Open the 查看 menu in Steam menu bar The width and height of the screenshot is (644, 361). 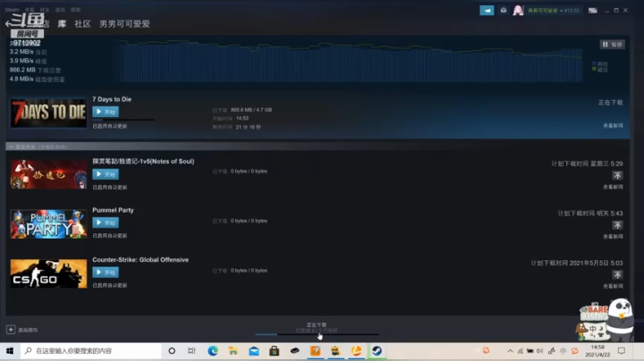click(30, 10)
